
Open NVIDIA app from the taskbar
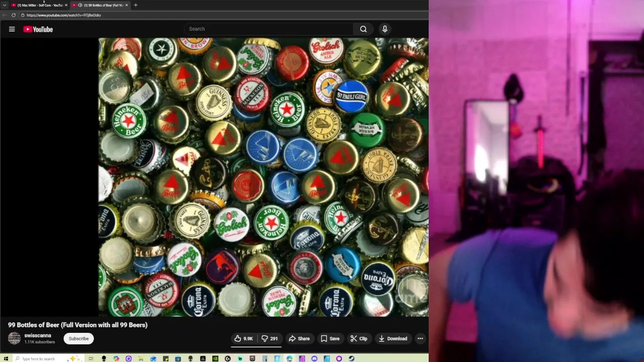pos(215,358)
